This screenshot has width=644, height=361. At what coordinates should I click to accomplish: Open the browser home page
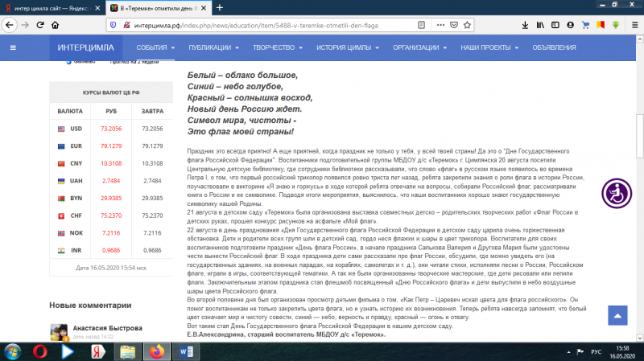55,26
